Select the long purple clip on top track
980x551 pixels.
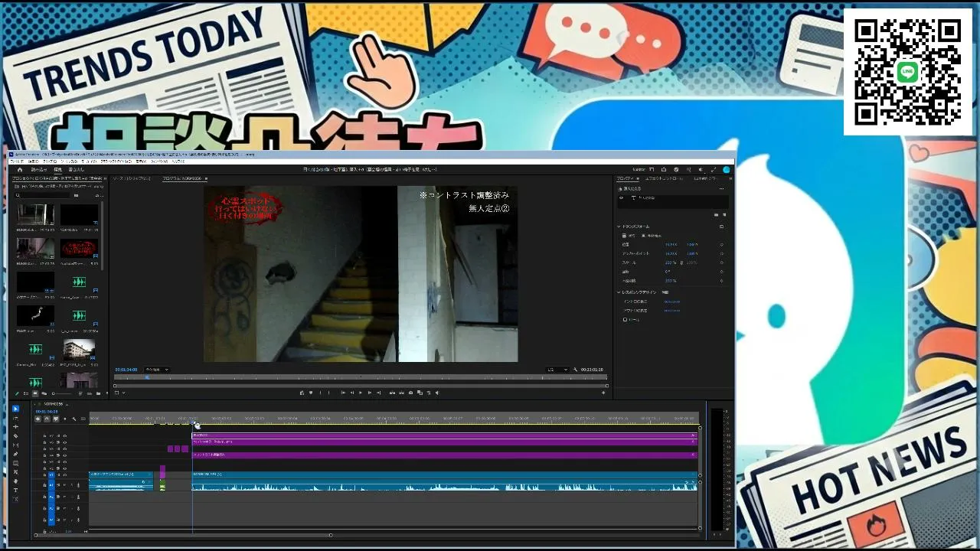pos(444,435)
